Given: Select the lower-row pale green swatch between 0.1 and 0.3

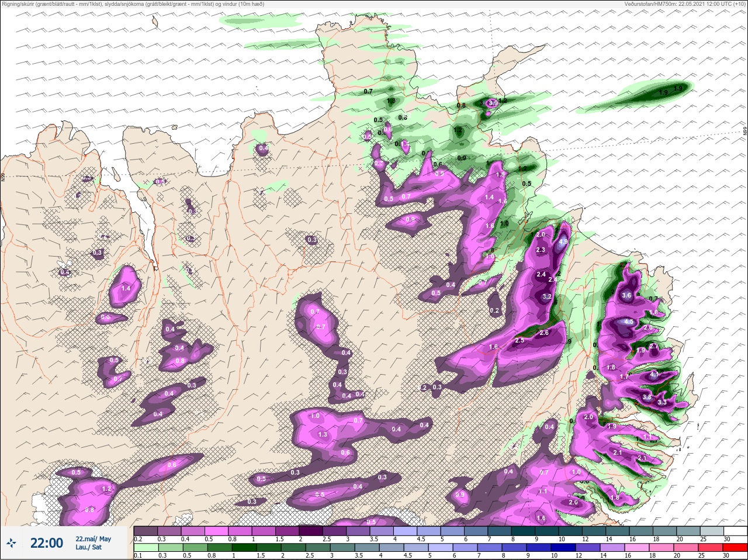Looking at the screenshot, I should (x=146, y=548).
